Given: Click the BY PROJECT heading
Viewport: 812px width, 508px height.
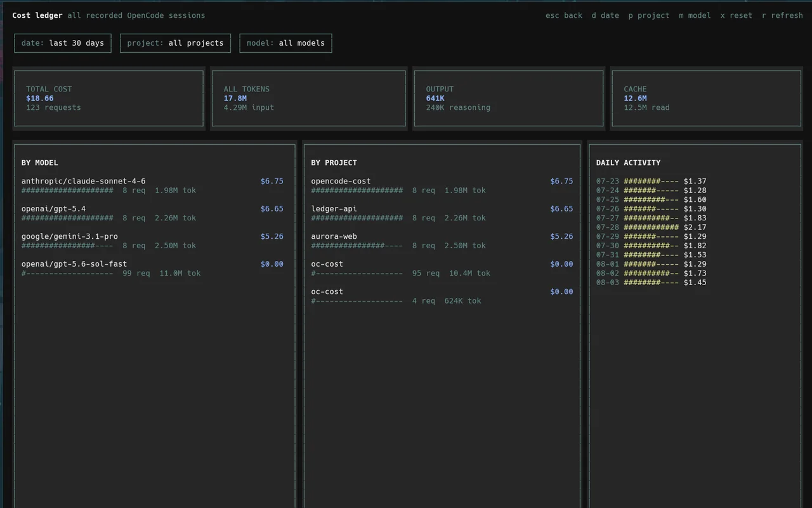Looking at the screenshot, I should pyautogui.click(x=334, y=163).
